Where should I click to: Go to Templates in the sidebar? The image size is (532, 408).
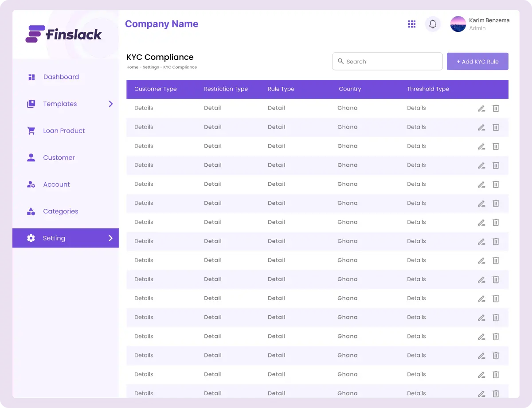pos(60,104)
